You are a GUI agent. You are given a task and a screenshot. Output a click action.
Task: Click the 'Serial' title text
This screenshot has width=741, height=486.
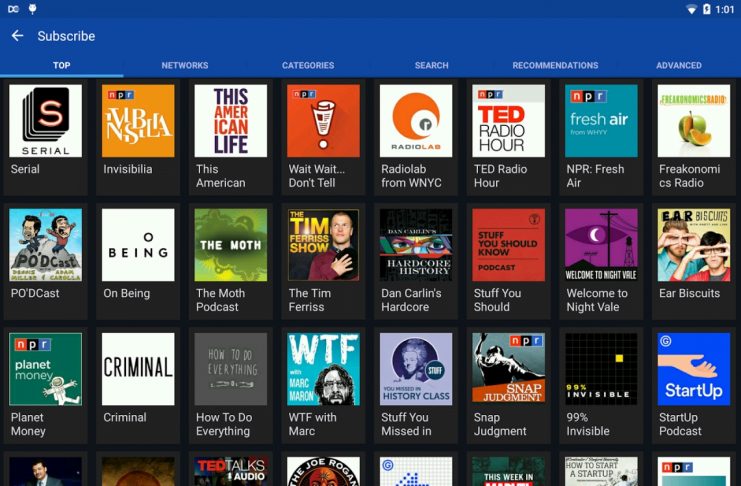[25, 169]
